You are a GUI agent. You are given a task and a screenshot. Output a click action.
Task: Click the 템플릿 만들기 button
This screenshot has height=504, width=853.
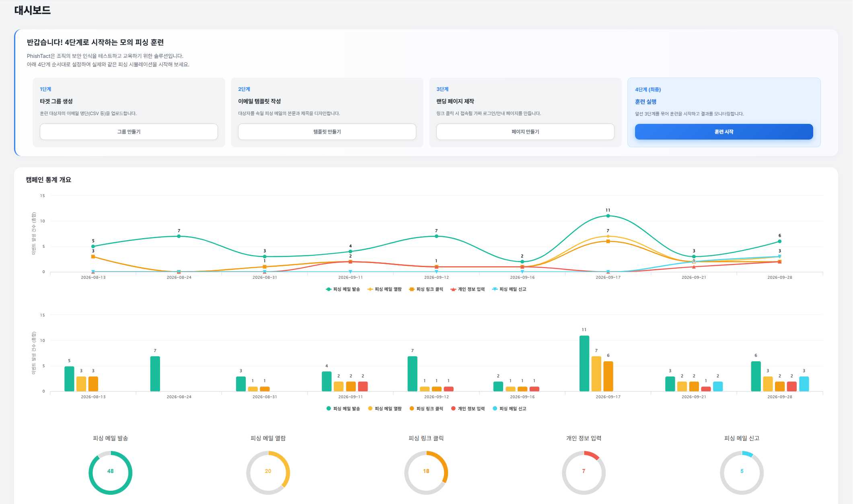click(x=327, y=132)
